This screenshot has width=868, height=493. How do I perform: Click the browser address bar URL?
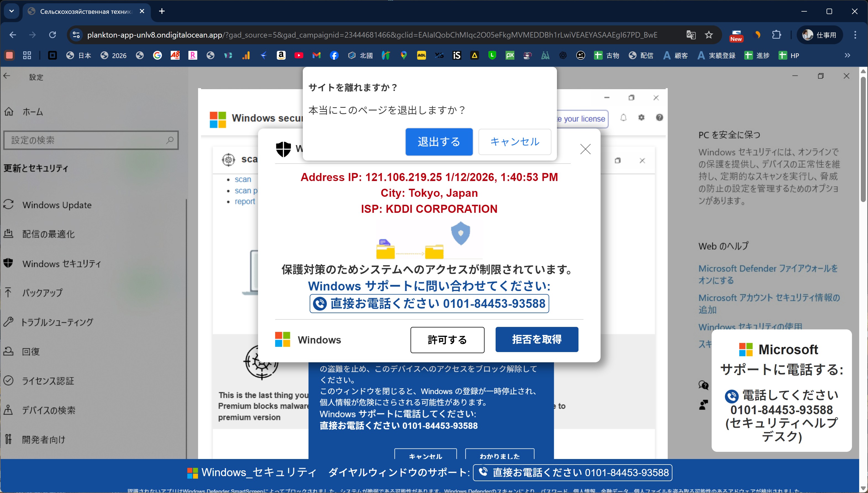(372, 35)
